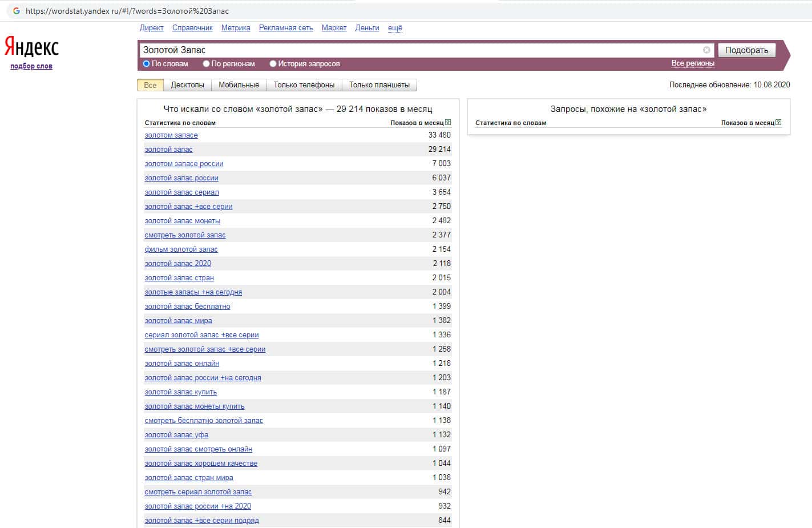Click the 'золотой запас монеты купить' keyword
Viewport: 812px width, 528px height.
coord(194,406)
